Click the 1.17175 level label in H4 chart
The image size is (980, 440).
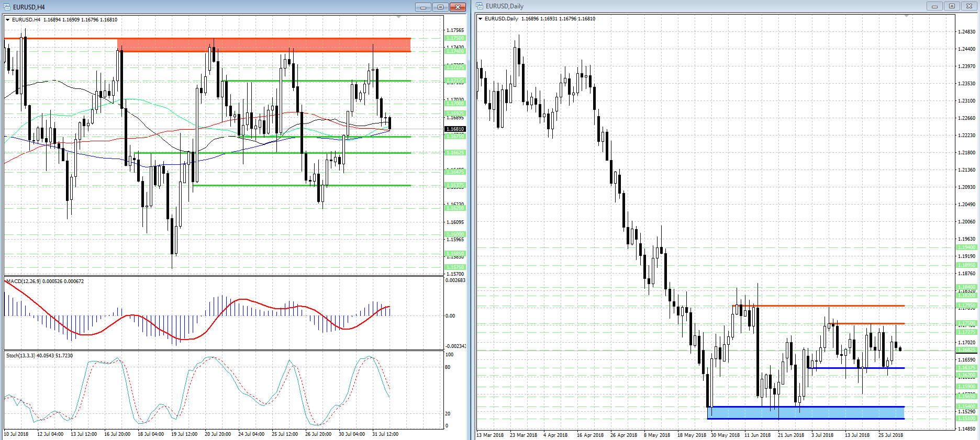click(x=455, y=81)
